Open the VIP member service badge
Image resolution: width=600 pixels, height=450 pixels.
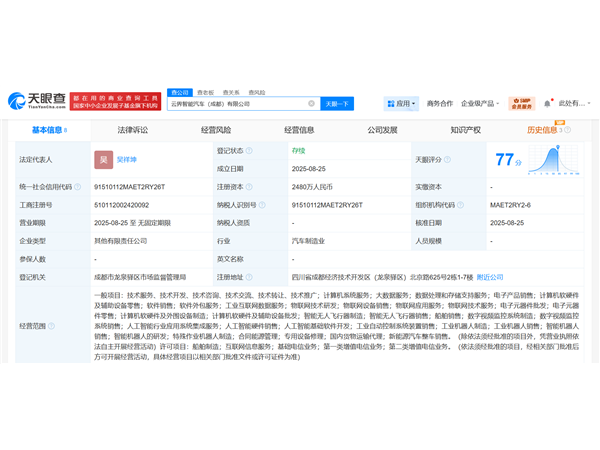(522, 103)
